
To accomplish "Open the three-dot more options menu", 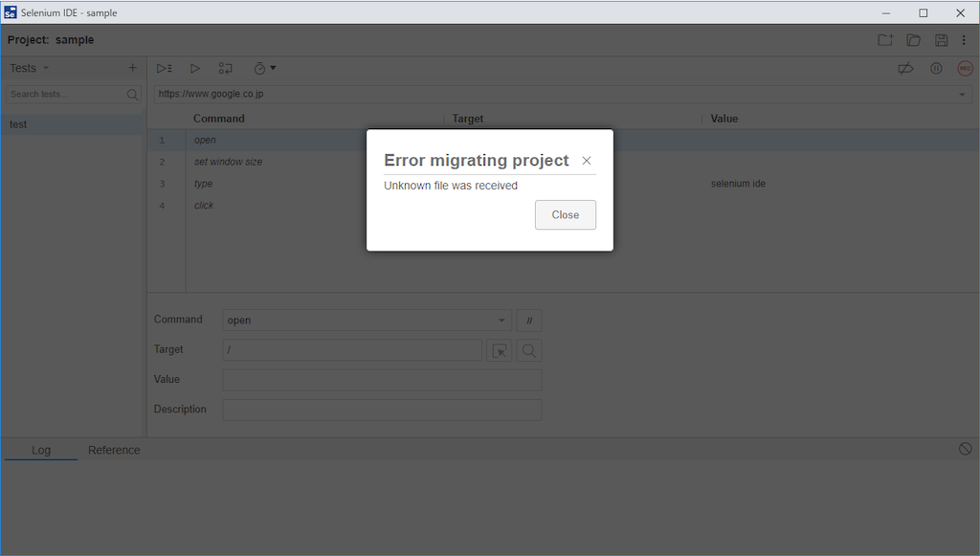I will (x=964, y=40).
